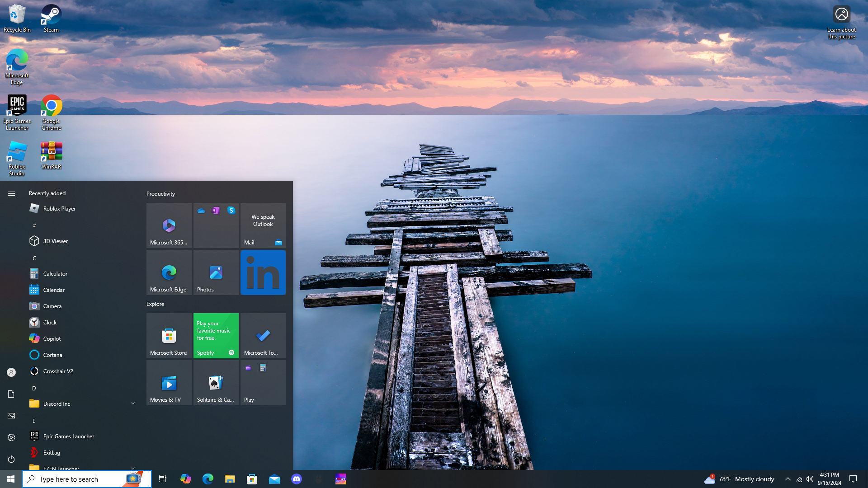Viewport: 868px width, 488px height.
Task: Open Calculator from the app list
Action: click(55, 273)
